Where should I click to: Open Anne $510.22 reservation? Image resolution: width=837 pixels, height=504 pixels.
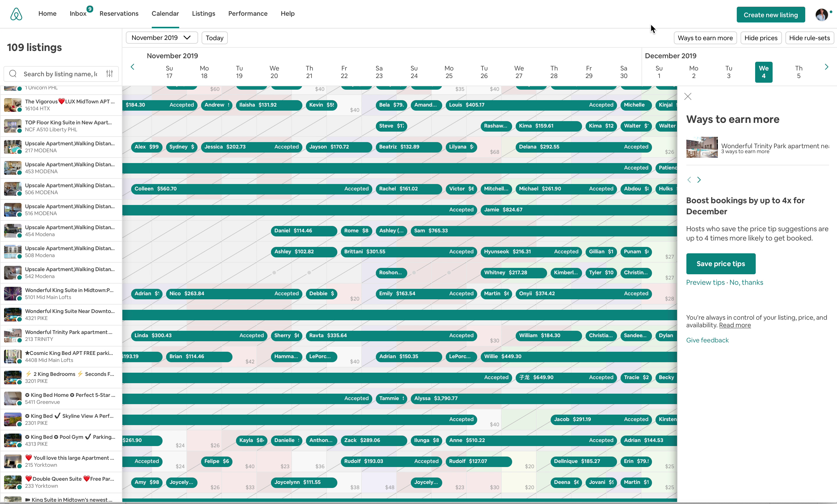pos(531,440)
